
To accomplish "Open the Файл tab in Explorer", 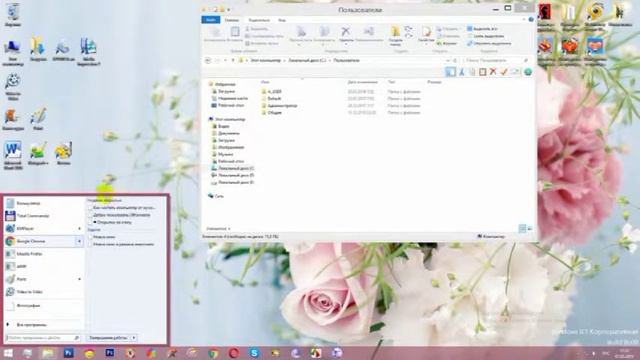I will coord(211,20).
